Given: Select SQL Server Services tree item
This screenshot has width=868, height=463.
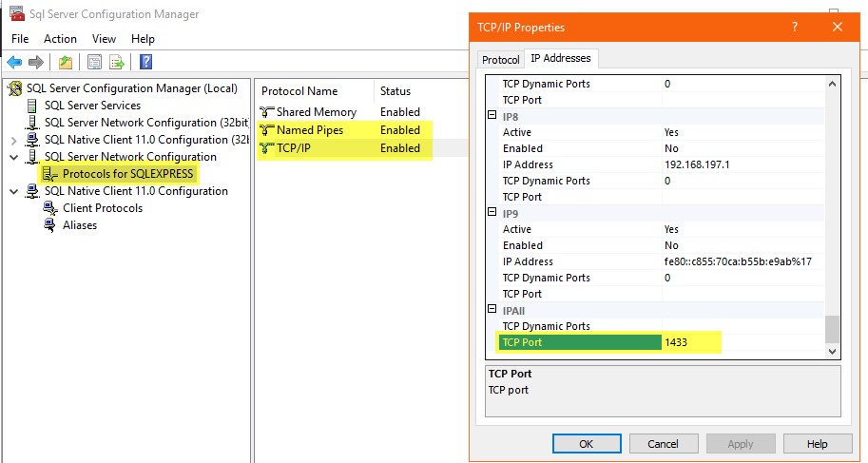Looking at the screenshot, I should 92,106.
